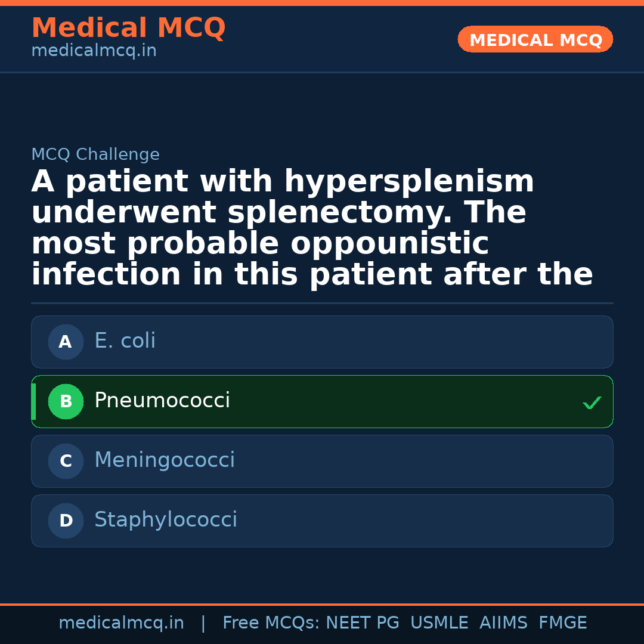The height and width of the screenshot is (644, 644).
Task: Click the Free MCQs footer text
Action: click(271, 623)
